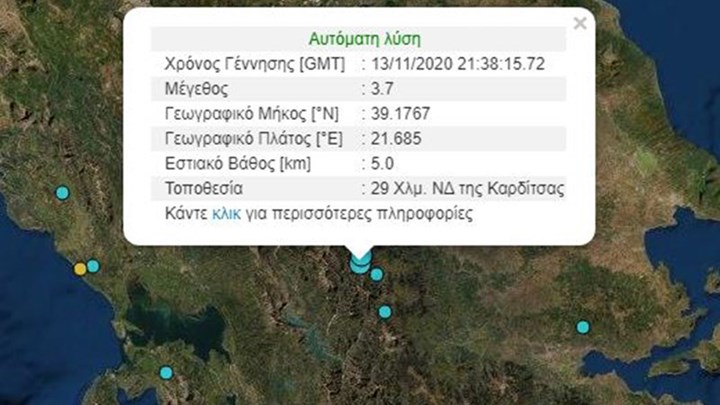Open the 'κλικ' link for more information
720x405 pixels.
tap(226, 214)
